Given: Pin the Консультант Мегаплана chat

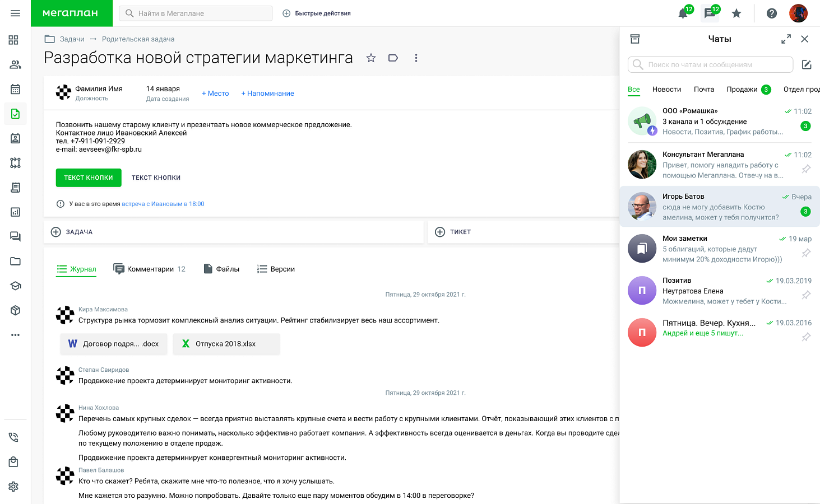Looking at the screenshot, I should (806, 169).
